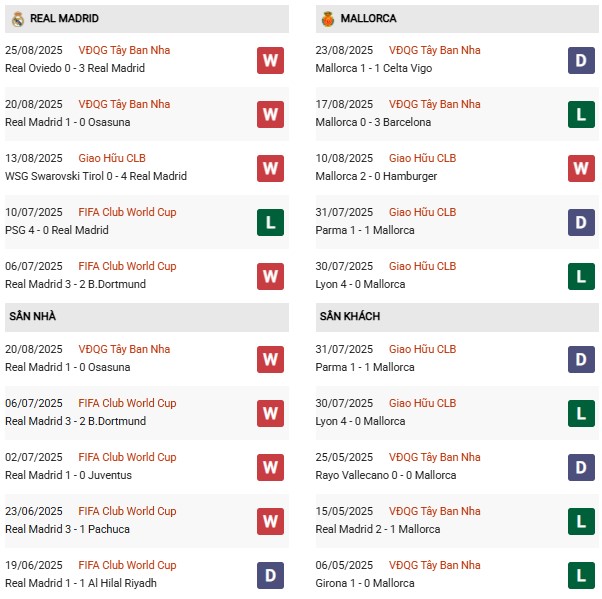Click the L badge for Girona vs Mallorca
Screen dimensions: 602x599
pyautogui.click(x=582, y=575)
